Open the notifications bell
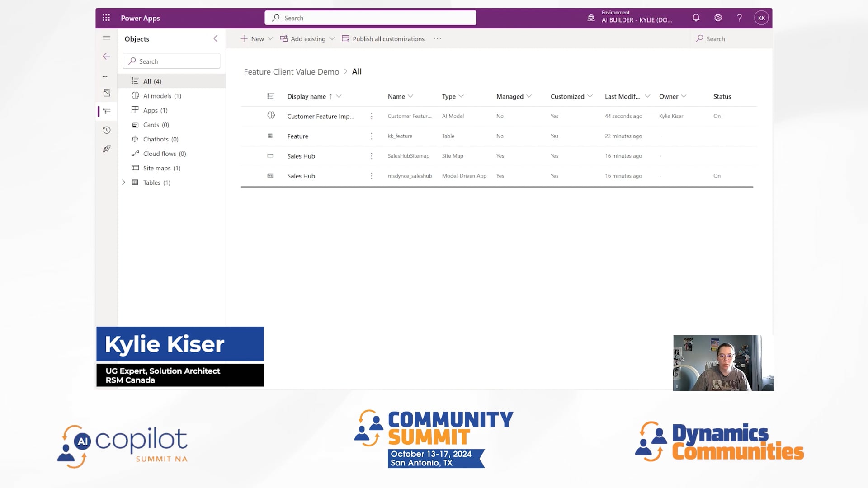868x488 pixels. 696,18
